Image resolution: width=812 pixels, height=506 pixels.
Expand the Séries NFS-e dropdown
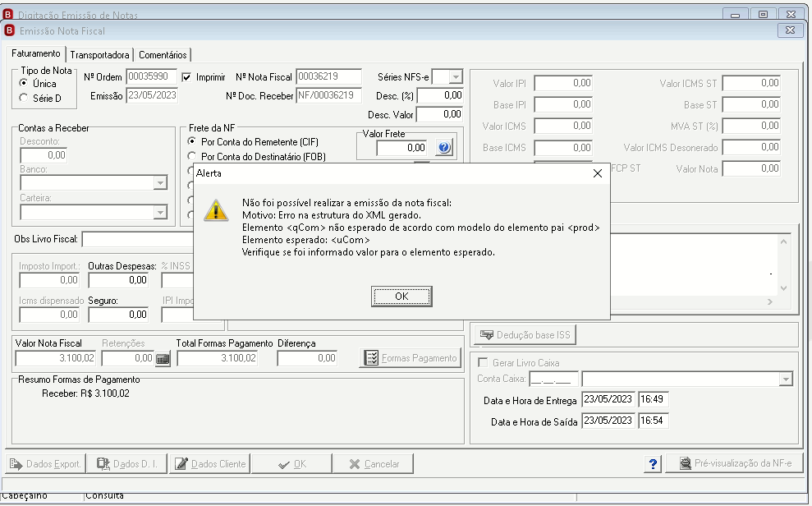pos(455,77)
